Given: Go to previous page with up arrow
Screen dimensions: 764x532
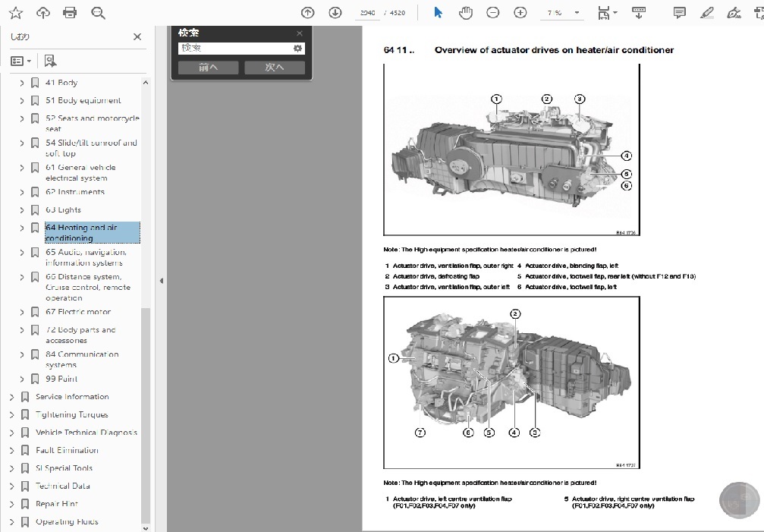Looking at the screenshot, I should pyautogui.click(x=307, y=13).
